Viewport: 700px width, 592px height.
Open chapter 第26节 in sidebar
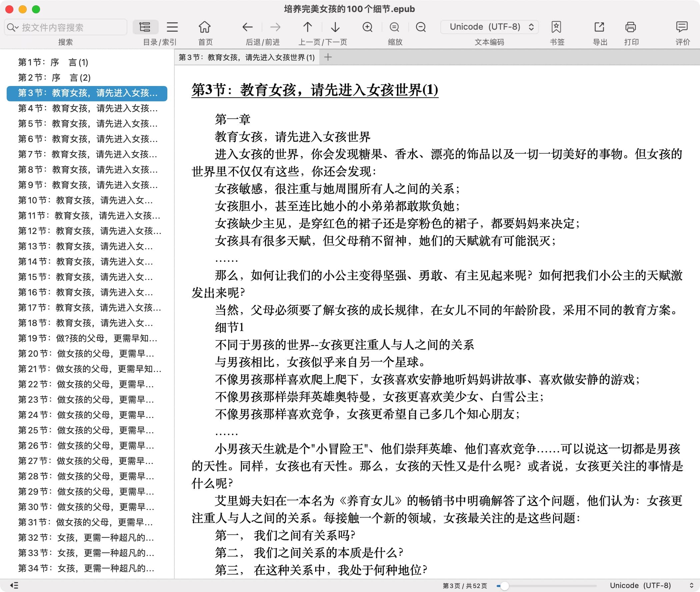pyautogui.click(x=86, y=446)
